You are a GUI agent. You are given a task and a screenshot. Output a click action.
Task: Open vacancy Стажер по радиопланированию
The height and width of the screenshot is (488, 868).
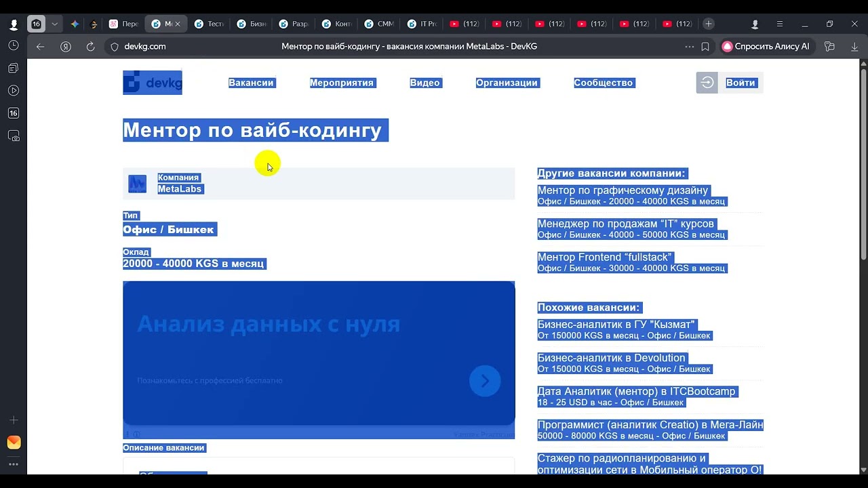coord(650,464)
